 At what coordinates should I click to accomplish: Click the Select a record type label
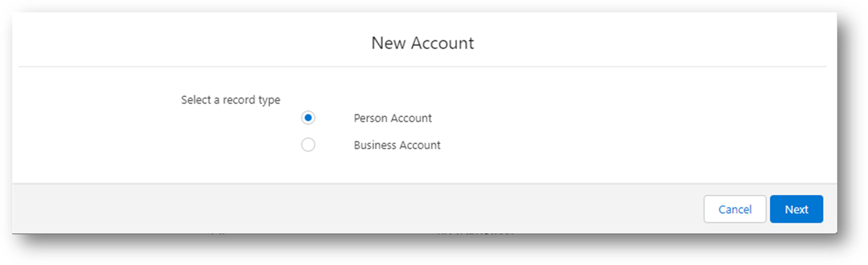[x=231, y=100]
